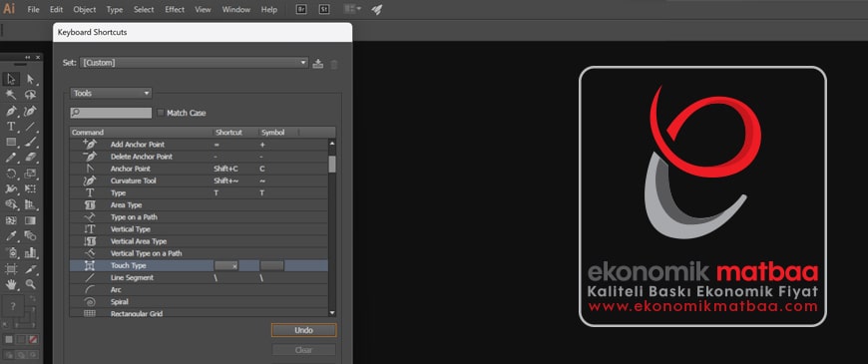This screenshot has width=868, height=364.
Task: Apply None with red slash swatch
Action: pyautogui.click(x=33, y=339)
